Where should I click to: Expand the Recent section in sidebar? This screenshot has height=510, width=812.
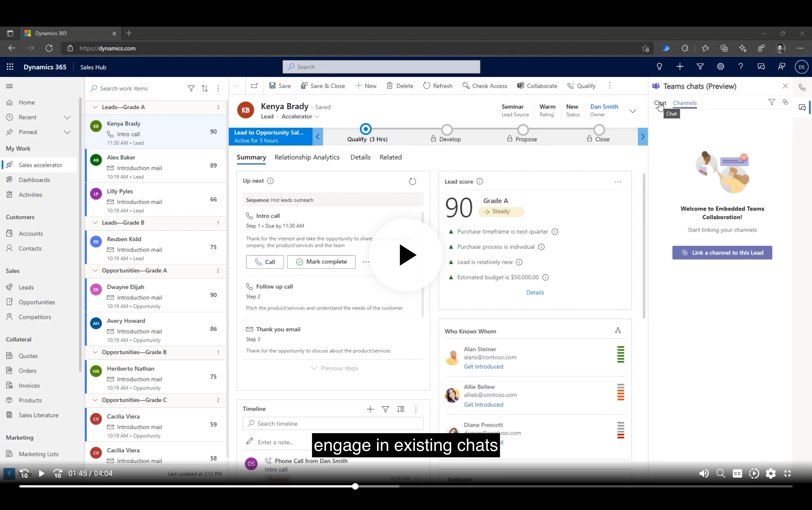click(x=67, y=117)
